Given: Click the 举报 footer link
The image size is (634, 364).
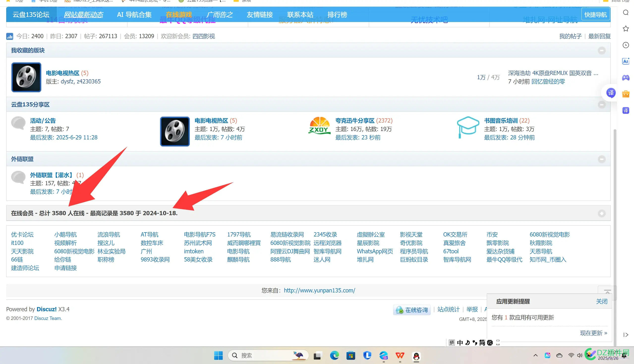Looking at the screenshot, I should pyautogui.click(x=472, y=310).
